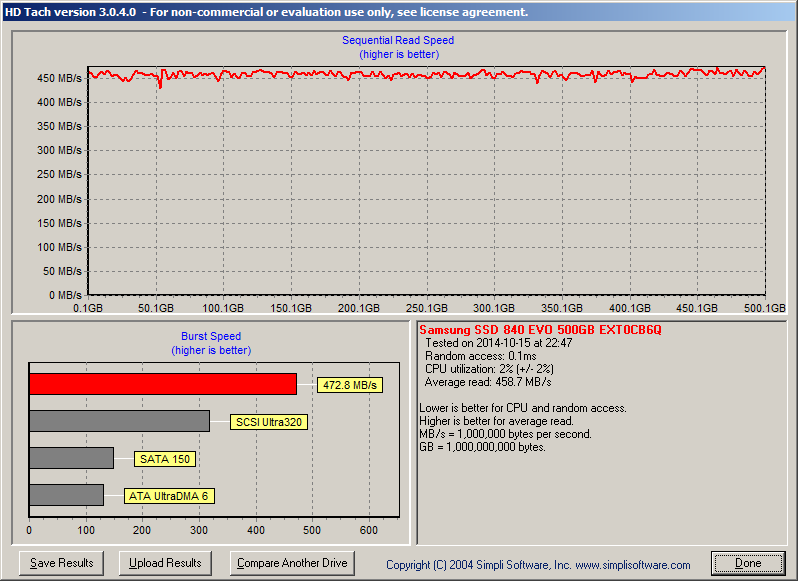Screen dimensions: 798x581
Task: Click the 0 MB/s axis label
Action: (x=65, y=295)
